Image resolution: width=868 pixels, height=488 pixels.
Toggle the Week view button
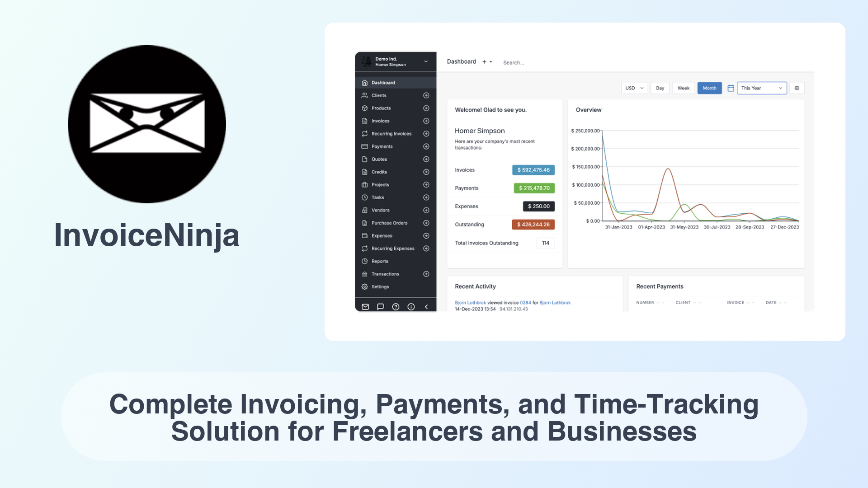click(x=684, y=88)
